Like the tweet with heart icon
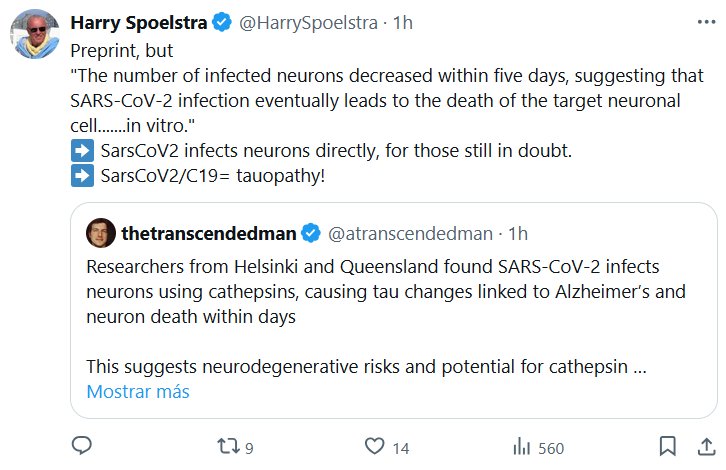 coord(375,446)
